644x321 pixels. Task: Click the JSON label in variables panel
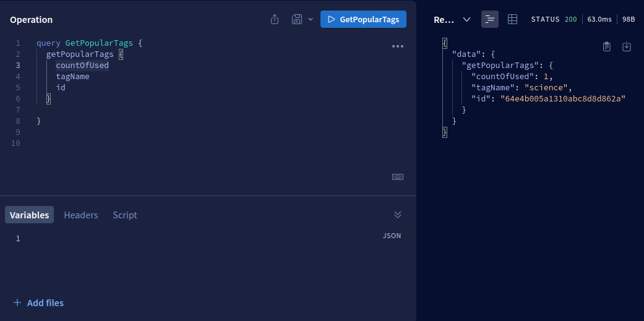tap(392, 236)
